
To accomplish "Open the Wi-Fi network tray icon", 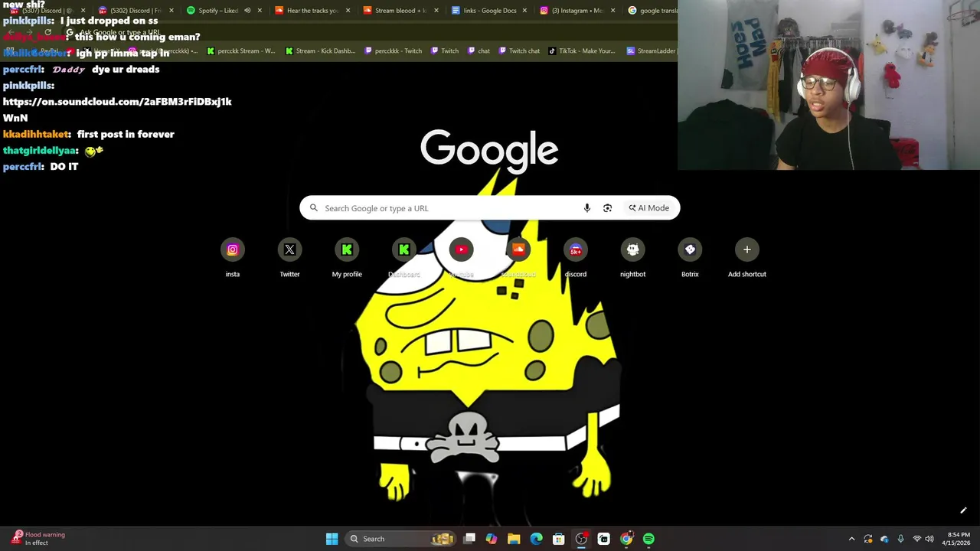I will [x=916, y=539].
